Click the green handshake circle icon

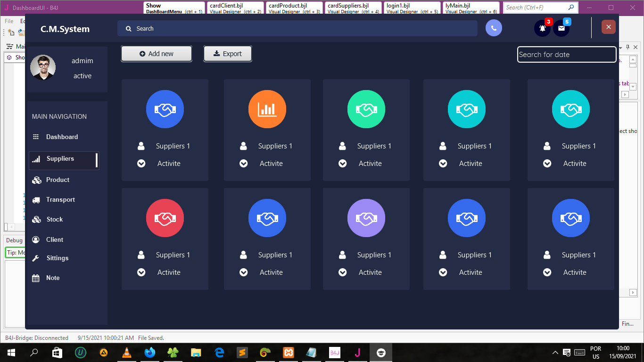366,109
